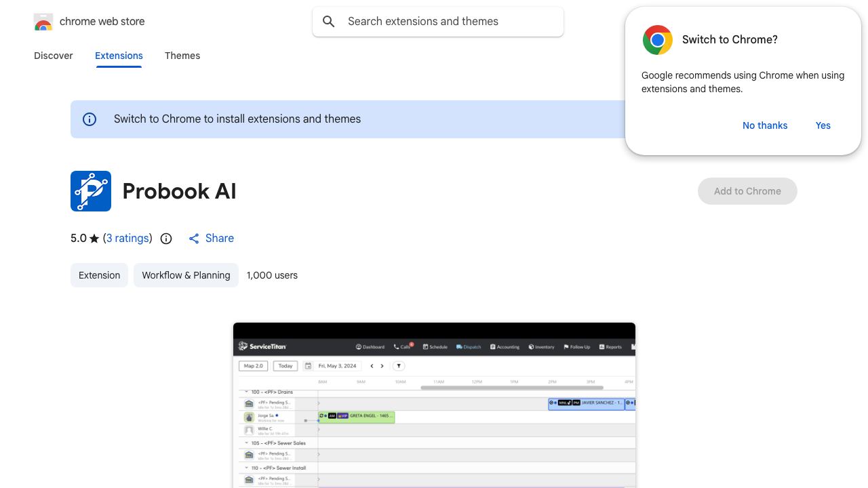Click the 1,000 users text

272,275
